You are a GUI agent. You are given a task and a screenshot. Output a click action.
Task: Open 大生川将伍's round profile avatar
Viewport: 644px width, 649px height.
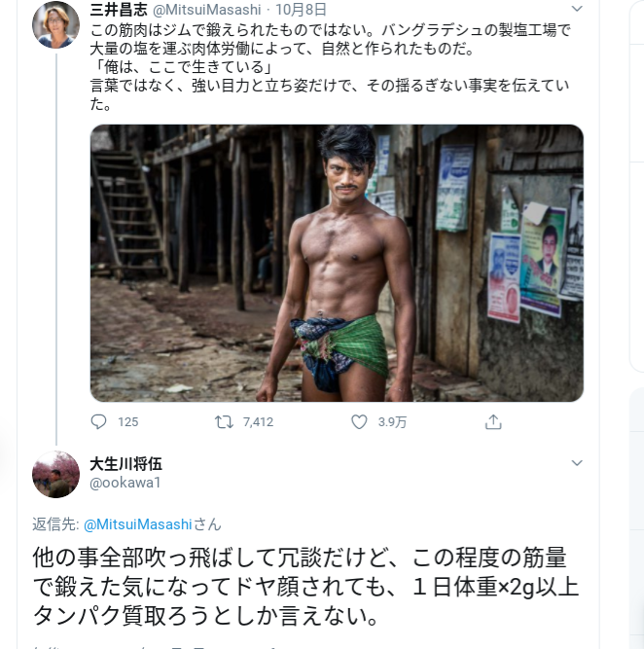55,474
